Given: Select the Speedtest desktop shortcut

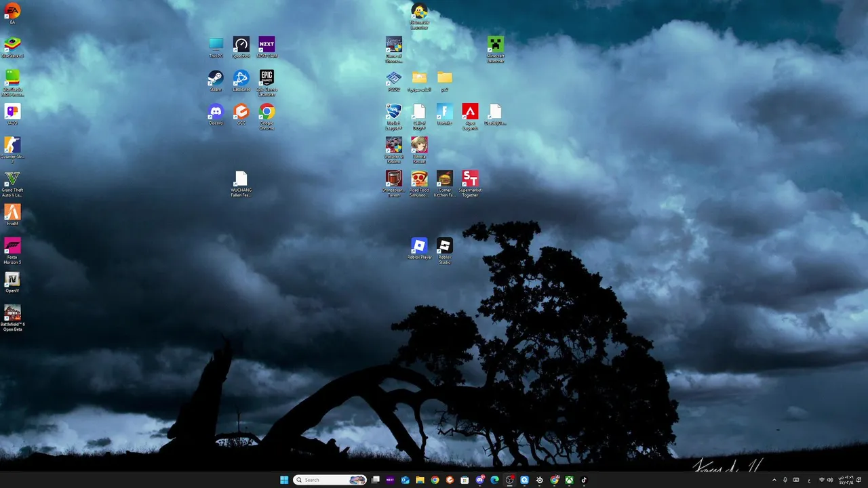Looking at the screenshot, I should pos(241,47).
